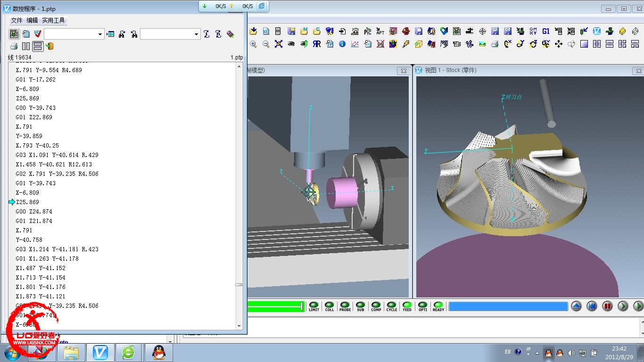The height and width of the screenshot is (362, 644).
Task: Click the NC program vertical scrollbar
Action: coord(239,196)
